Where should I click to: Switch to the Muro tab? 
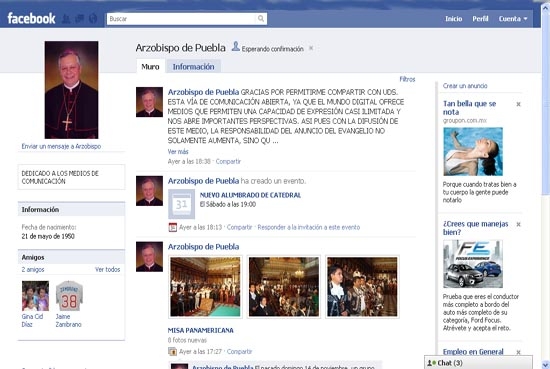(150, 67)
